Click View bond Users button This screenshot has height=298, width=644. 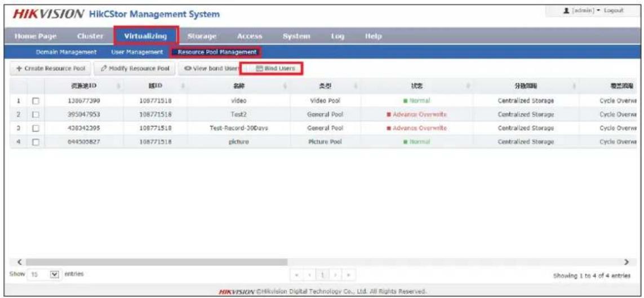[210, 69]
